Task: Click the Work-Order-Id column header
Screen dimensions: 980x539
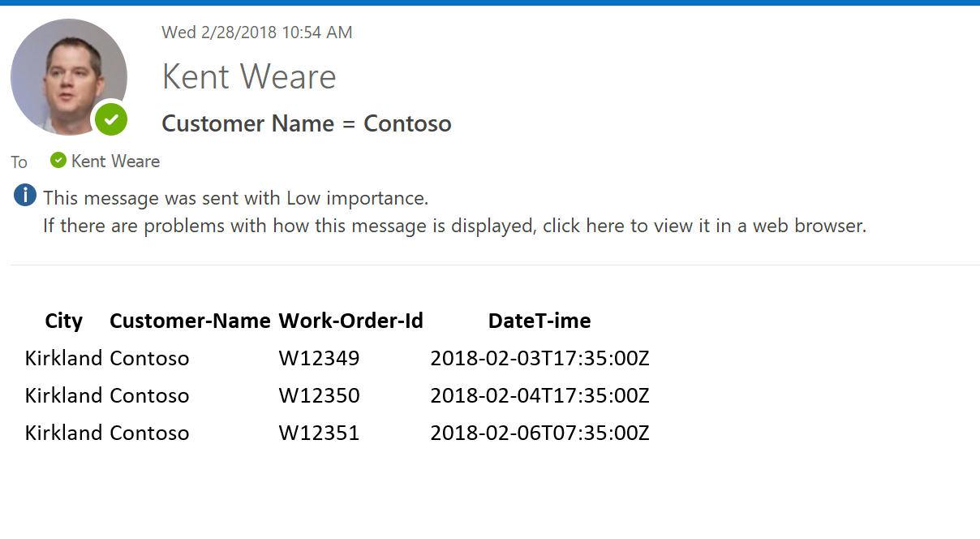Action: [x=350, y=321]
